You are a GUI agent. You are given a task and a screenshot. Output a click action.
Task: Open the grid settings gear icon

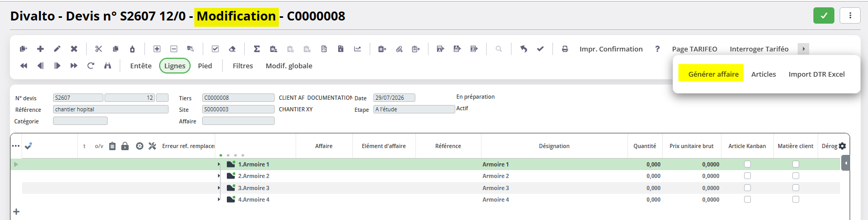coord(842,146)
